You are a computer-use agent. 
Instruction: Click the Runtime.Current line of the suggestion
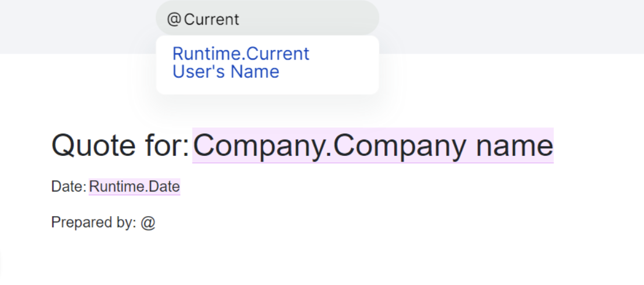pos(241,54)
